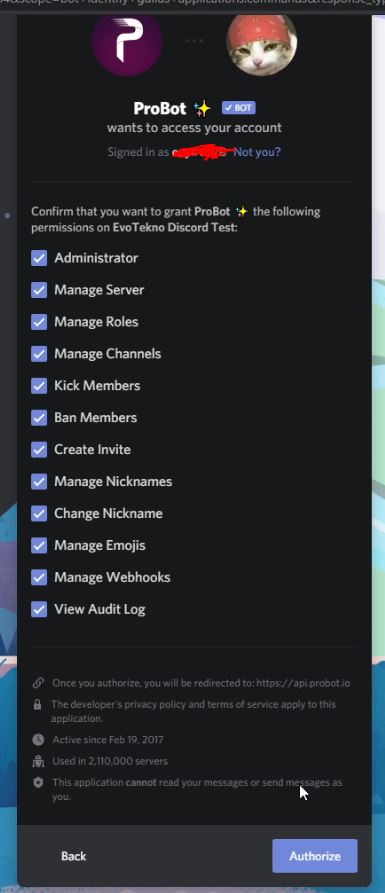Uncheck the Manage Server checkbox
The height and width of the screenshot is (893, 385).
[39, 290]
